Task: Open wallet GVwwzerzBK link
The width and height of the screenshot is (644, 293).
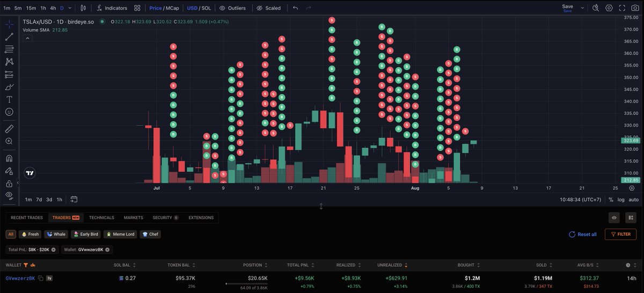Action: click(20, 279)
